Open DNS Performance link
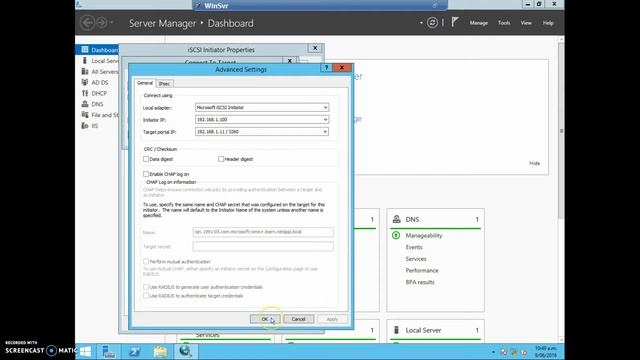Viewport: 640px width, 360px height. pos(422,270)
